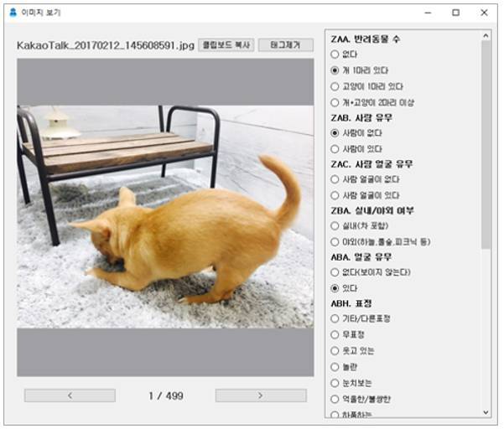Go to the next image with the right arrow button
The width and height of the screenshot is (504, 429).
point(261,395)
